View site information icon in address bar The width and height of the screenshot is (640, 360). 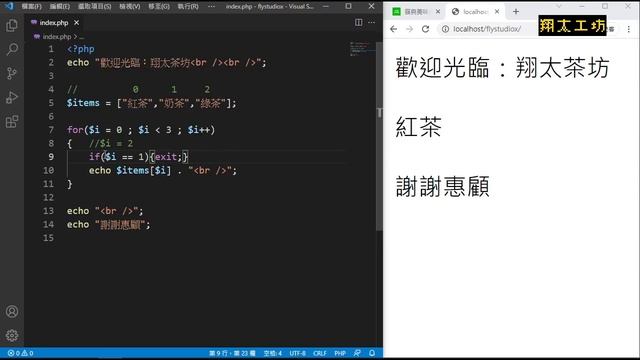445,29
